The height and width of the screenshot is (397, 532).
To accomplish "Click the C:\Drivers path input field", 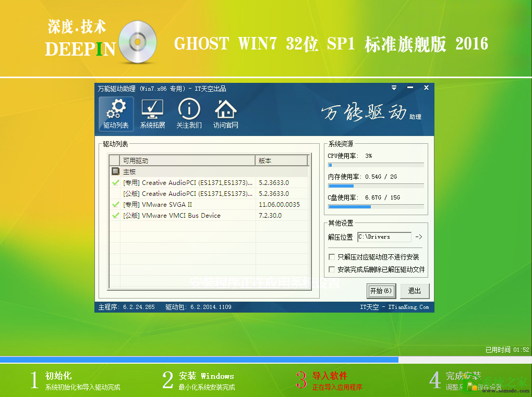I will click(x=384, y=237).
